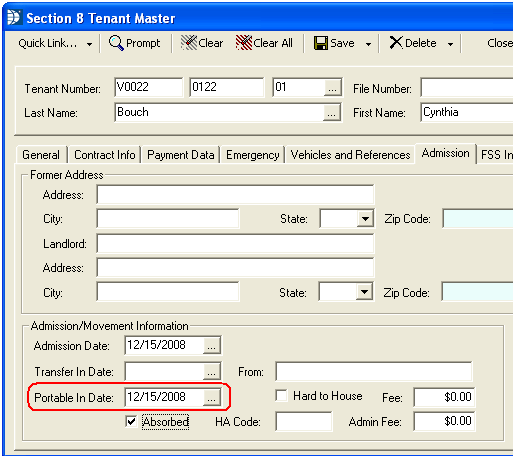Click the Delete X icon
Image resolution: width=513 pixels, height=456 pixels.
pyautogui.click(x=396, y=43)
